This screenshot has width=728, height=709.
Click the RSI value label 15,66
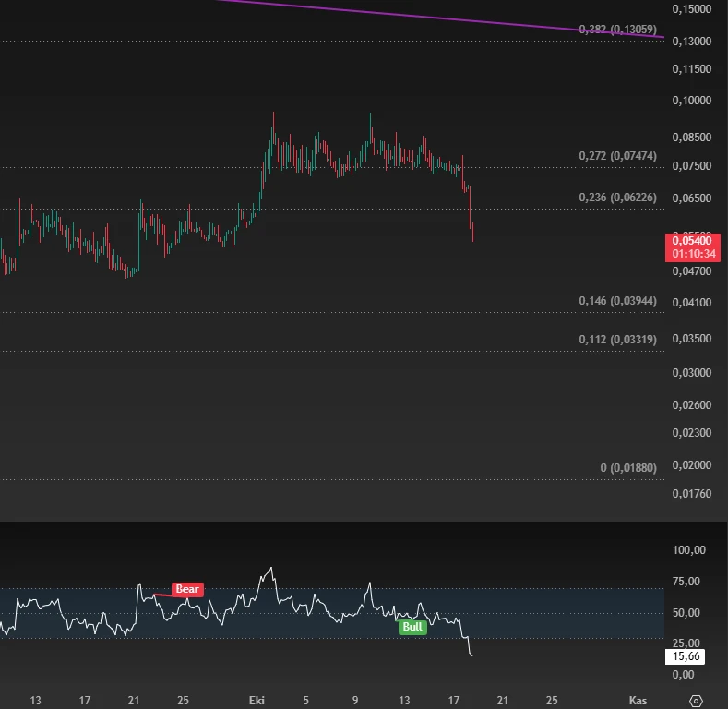[686, 656]
